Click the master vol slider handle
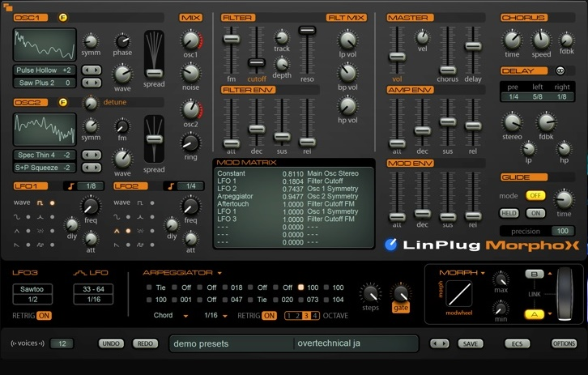This screenshot has height=375, width=588. (397, 57)
